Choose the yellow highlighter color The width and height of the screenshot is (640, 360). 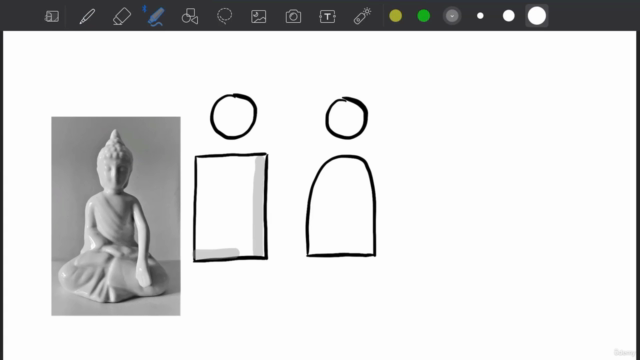(396, 16)
